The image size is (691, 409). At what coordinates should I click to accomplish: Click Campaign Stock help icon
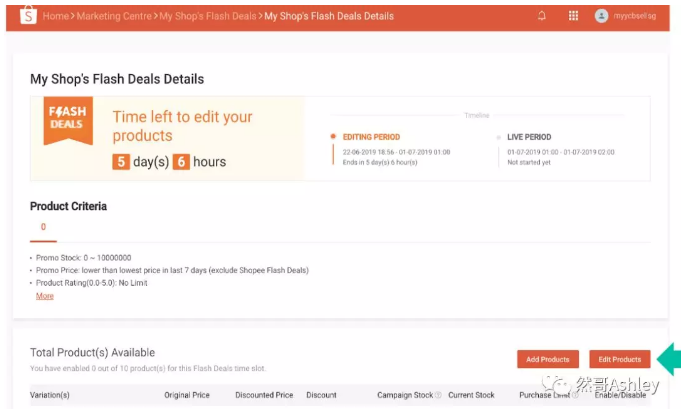tap(438, 395)
